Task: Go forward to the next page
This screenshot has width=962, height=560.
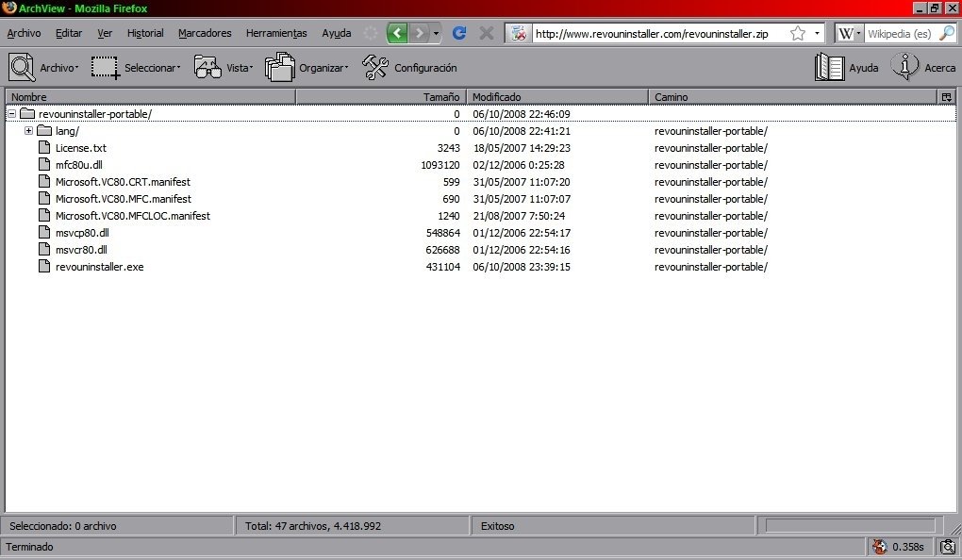Action: 419,33
